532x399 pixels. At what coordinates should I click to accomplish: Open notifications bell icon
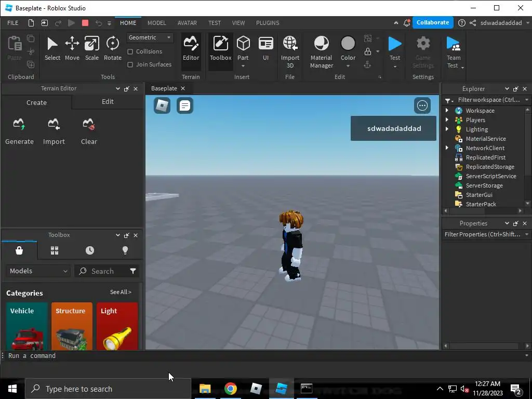tap(406, 23)
